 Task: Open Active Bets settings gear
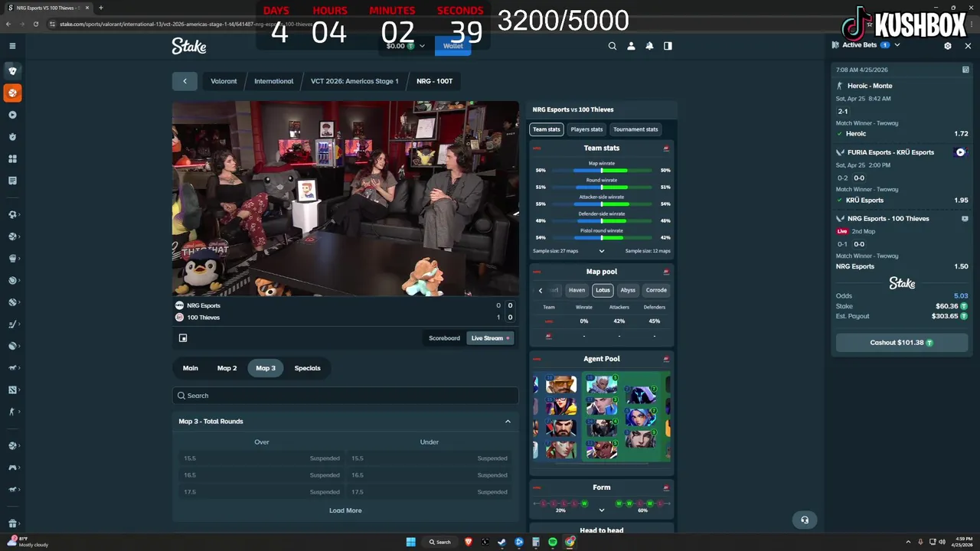click(x=948, y=46)
